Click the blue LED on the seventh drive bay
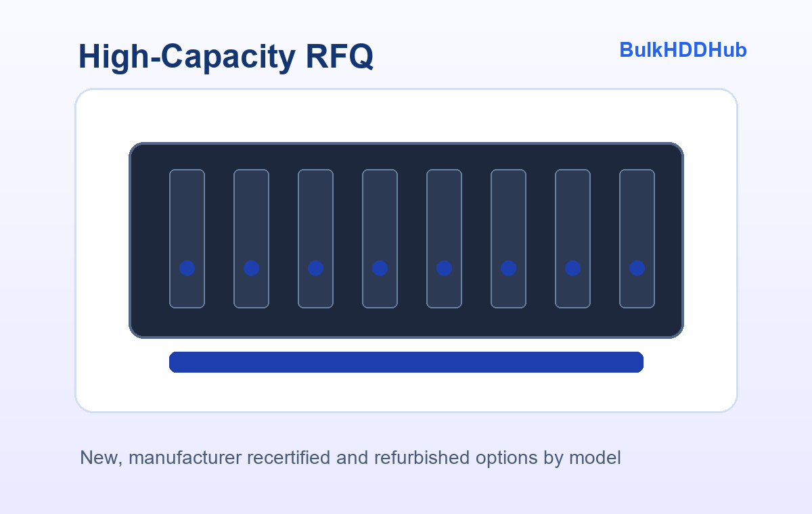The height and width of the screenshot is (514, 812). point(572,268)
